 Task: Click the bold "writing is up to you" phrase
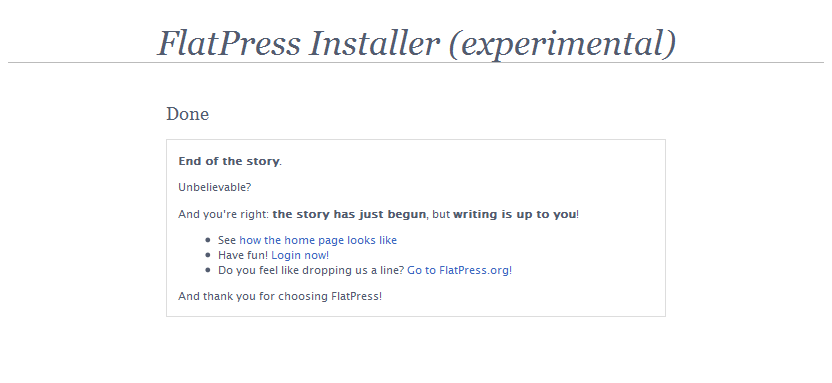click(514, 214)
